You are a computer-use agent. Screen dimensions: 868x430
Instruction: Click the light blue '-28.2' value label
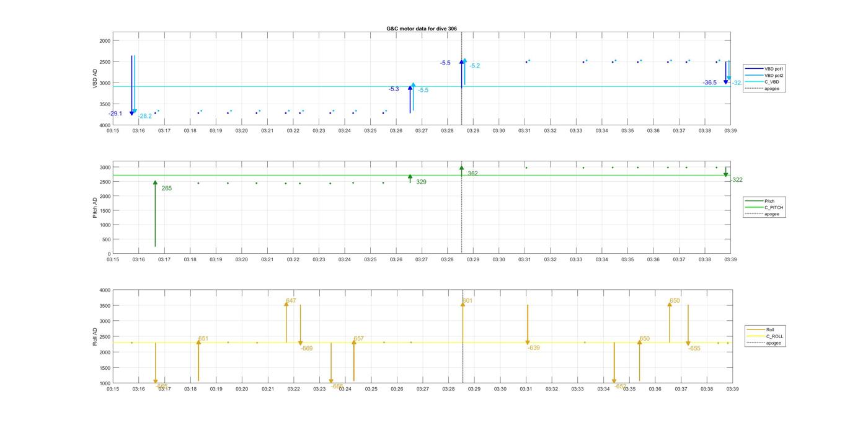point(144,116)
